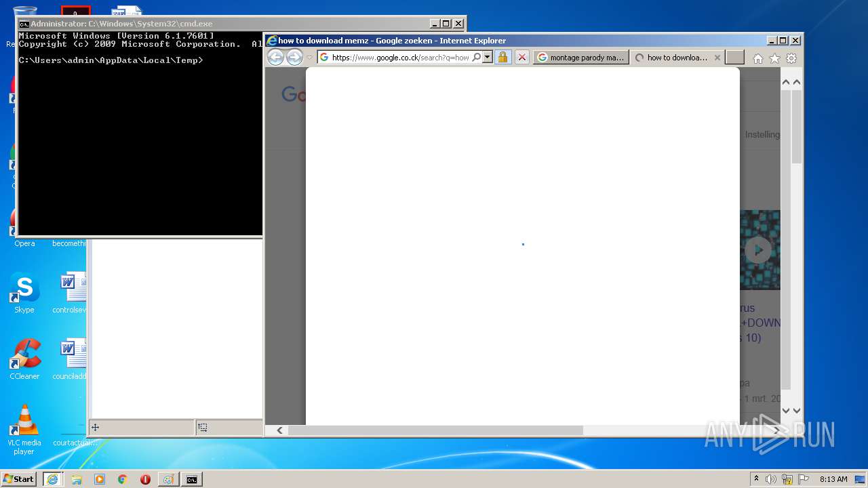This screenshot has width=868, height=488.
Task: Click 'Instelling' link in Google page
Action: (762, 134)
